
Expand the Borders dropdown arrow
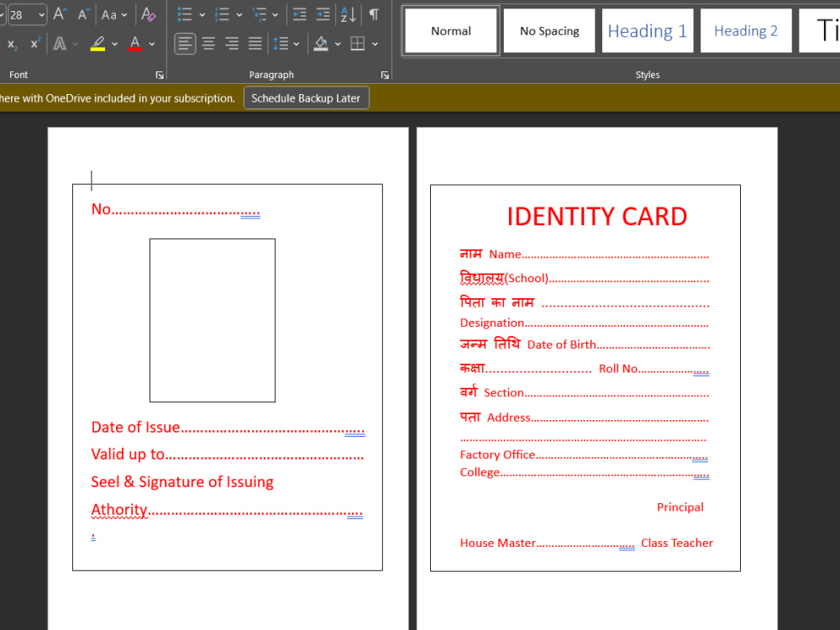375,44
